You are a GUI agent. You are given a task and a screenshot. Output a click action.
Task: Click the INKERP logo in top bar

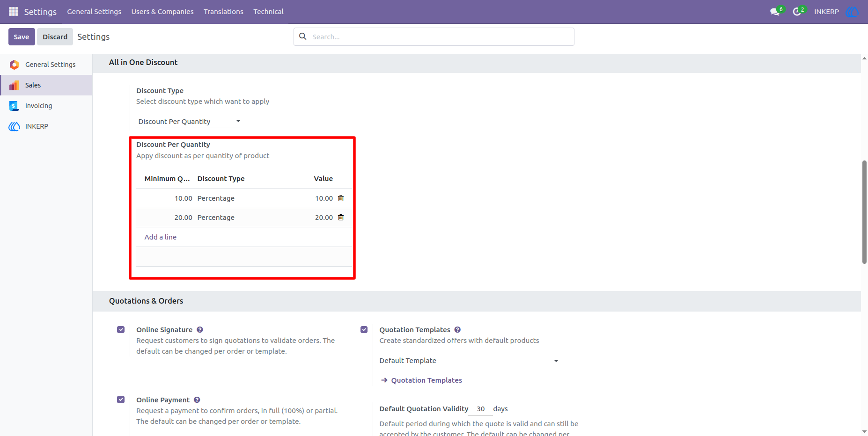[x=852, y=12]
